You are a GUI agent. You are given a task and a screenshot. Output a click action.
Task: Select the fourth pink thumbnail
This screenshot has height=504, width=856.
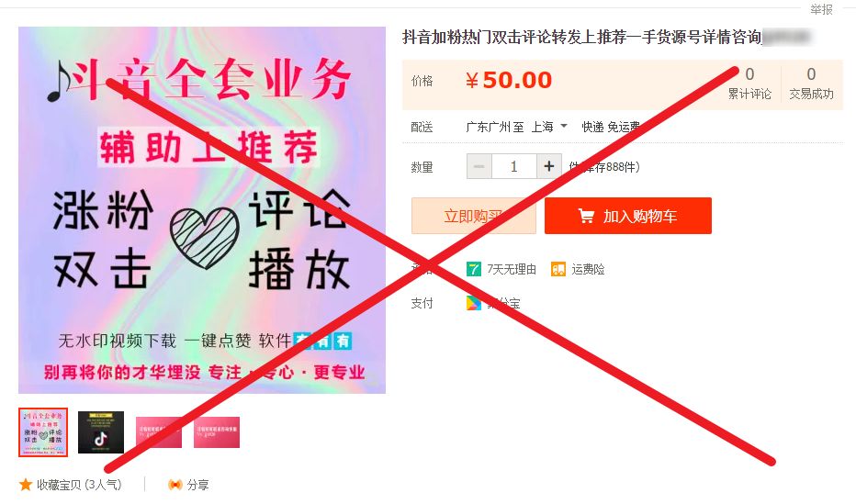pyautogui.click(x=217, y=432)
